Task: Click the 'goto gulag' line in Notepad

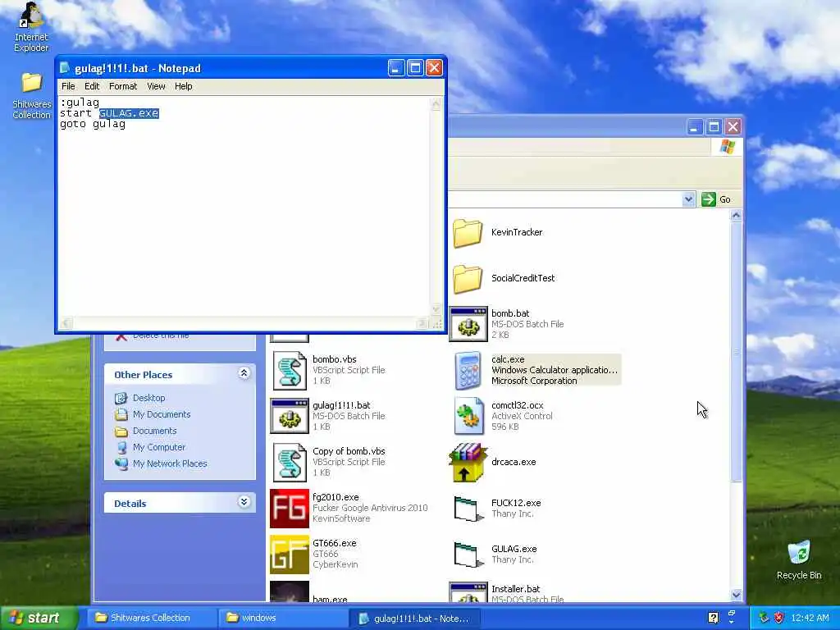Action: (x=92, y=125)
